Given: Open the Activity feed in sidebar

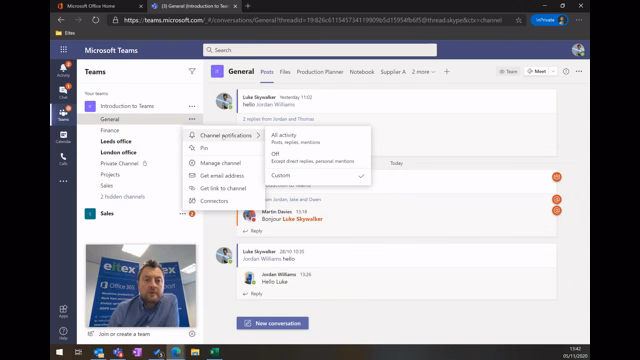Looking at the screenshot, I should click(63, 70).
